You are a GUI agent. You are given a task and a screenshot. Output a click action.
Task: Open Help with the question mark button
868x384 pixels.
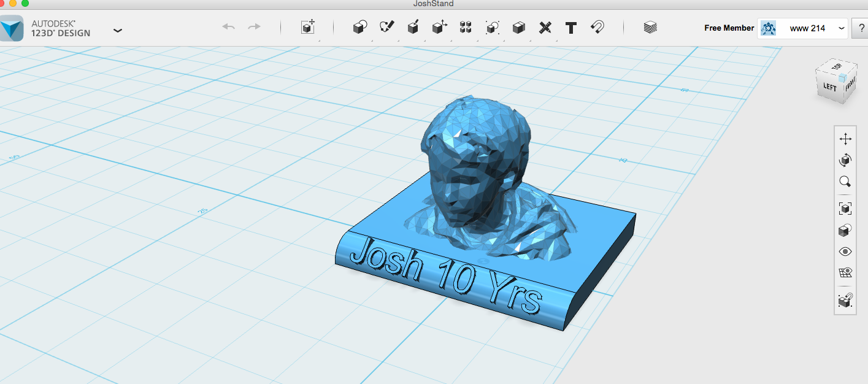point(861,28)
